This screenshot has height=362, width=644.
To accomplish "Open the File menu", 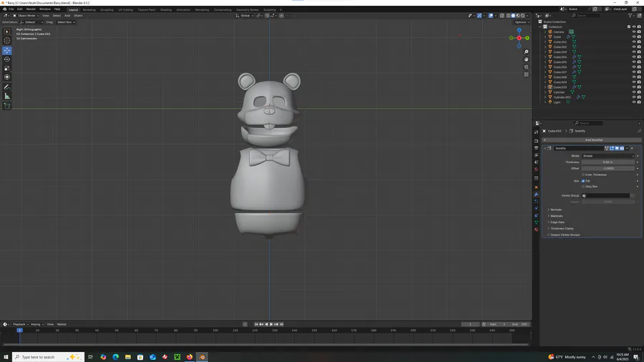I will pos(11,9).
